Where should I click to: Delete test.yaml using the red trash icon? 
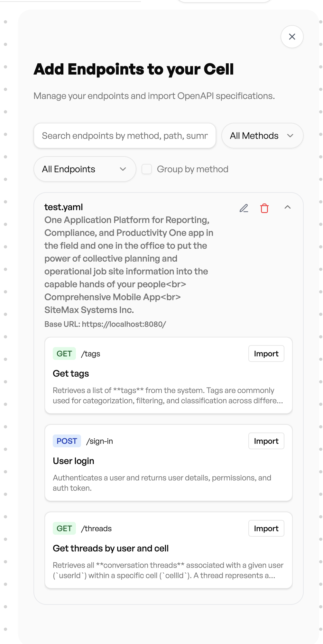[x=264, y=208]
